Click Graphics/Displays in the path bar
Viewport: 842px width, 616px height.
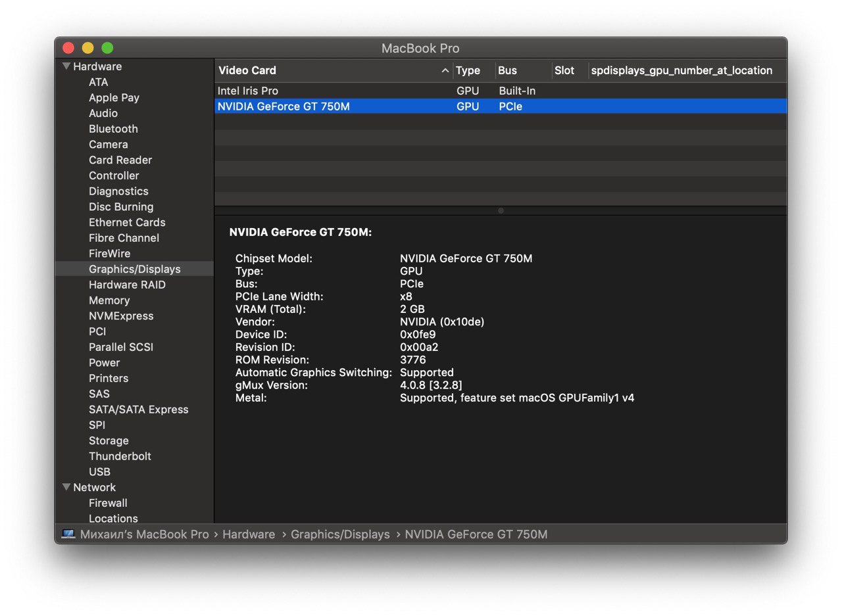tap(340, 534)
